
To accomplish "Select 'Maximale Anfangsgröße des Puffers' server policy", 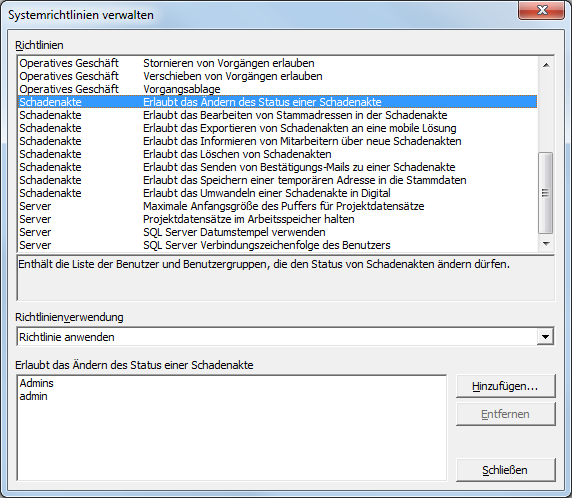I will pos(277,206).
